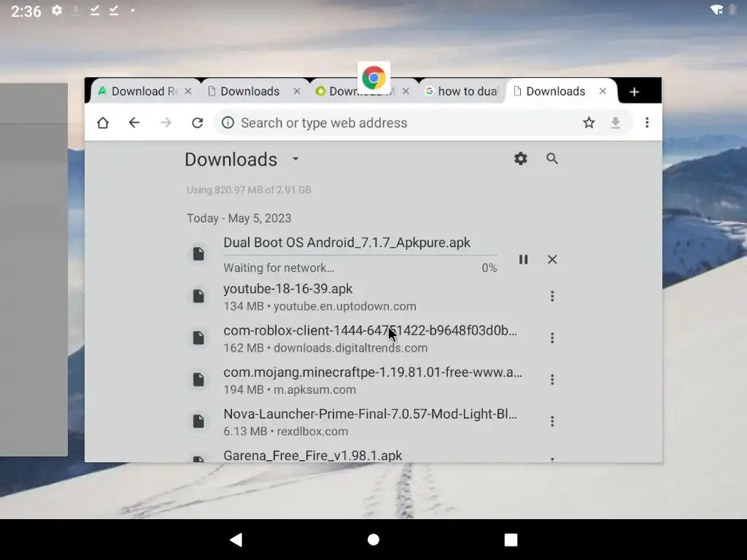Open options menu for minecraftpe file
The width and height of the screenshot is (747, 560).
pyautogui.click(x=552, y=379)
